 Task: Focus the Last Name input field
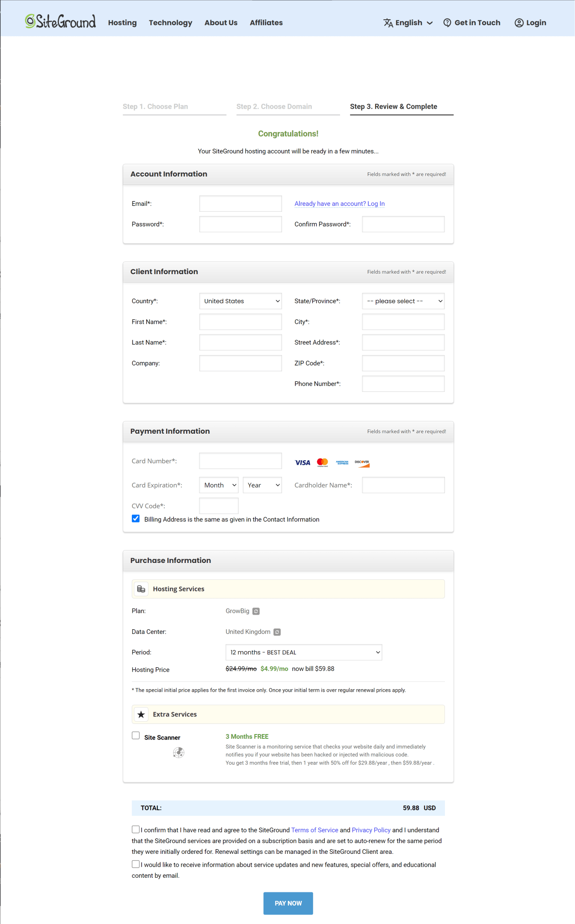pos(240,342)
